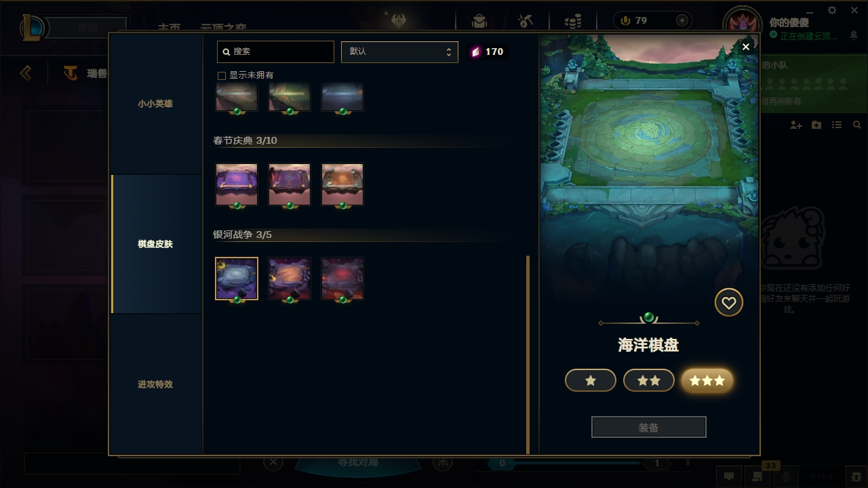The height and width of the screenshot is (488, 868).
Task: Click the add friend icon
Action: coord(796,125)
